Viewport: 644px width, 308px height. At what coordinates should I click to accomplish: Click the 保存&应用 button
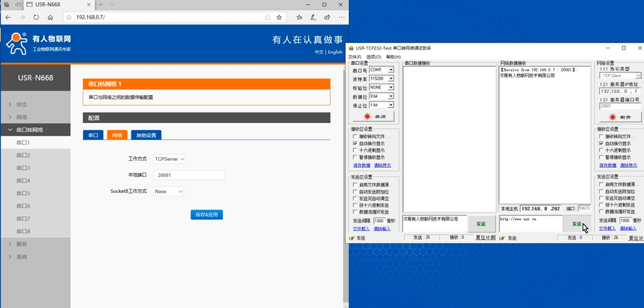point(207,215)
